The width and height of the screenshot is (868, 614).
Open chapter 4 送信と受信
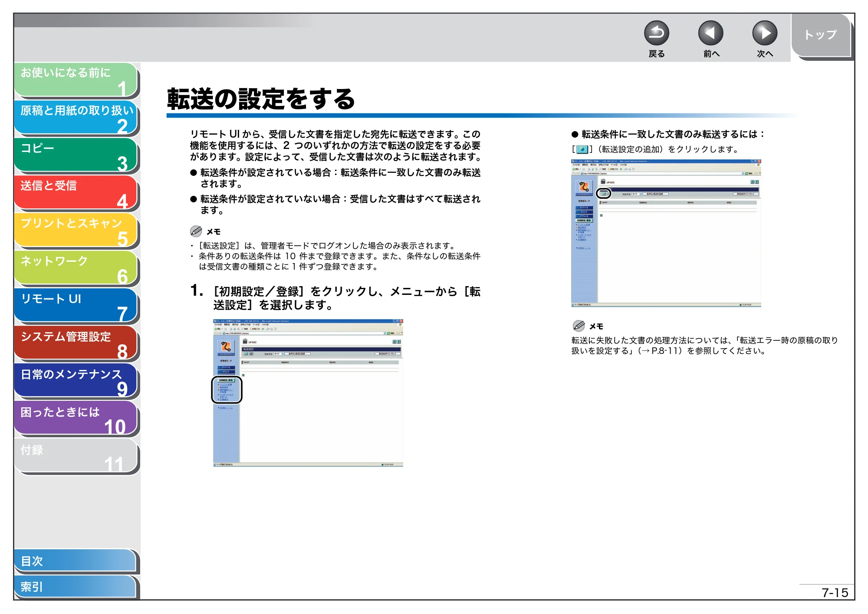76,193
